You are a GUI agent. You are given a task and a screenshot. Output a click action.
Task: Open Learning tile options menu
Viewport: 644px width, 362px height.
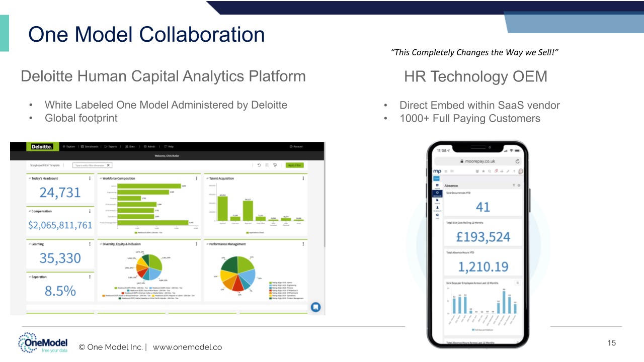point(90,244)
